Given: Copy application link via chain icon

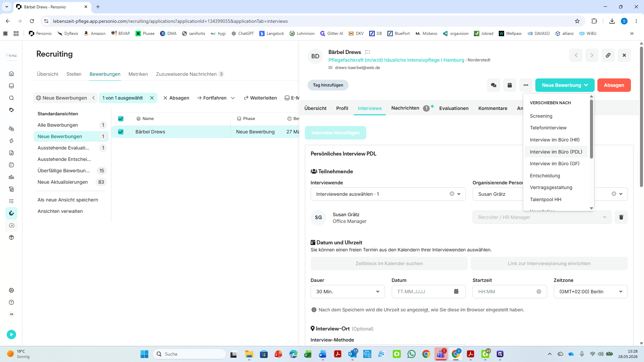Looking at the screenshot, I should coord(608,55).
